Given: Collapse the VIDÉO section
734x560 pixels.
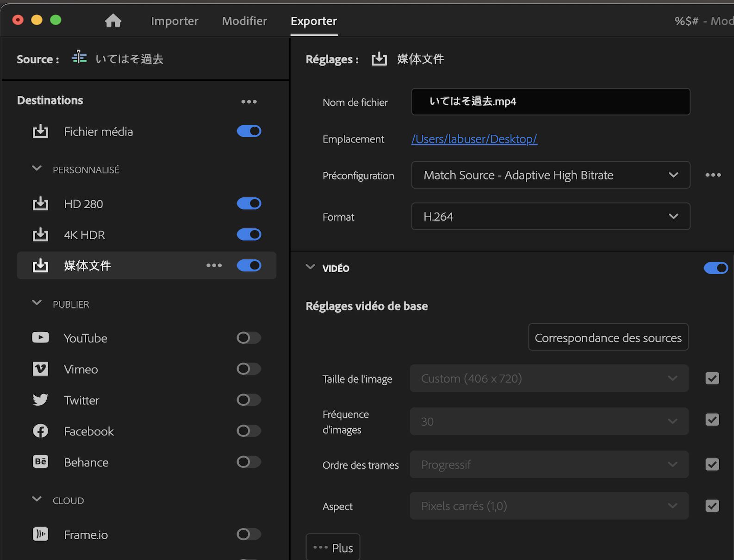Looking at the screenshot, I should point(311,267).
